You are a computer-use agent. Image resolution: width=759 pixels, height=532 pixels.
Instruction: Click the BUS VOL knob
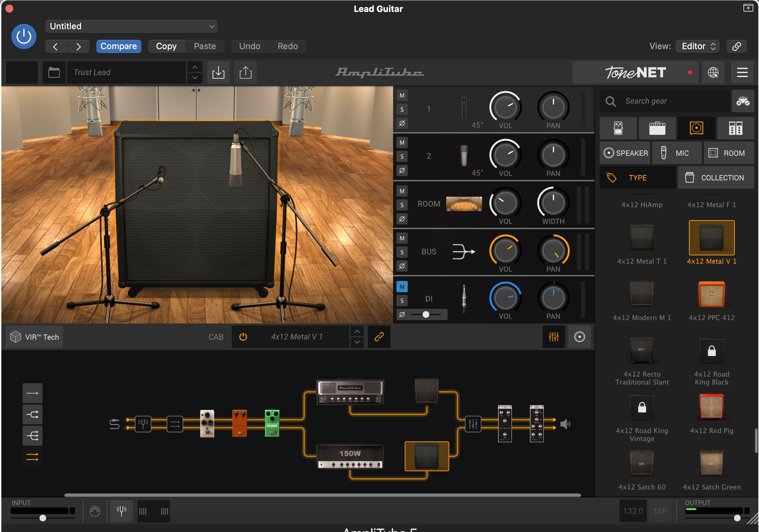[505, 251]
